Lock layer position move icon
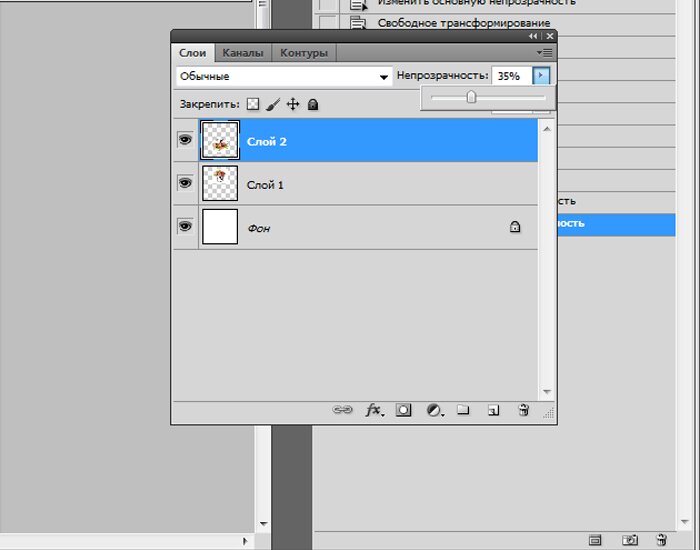The height and width of the screenshot is (550, 700). tap(293, 104)
